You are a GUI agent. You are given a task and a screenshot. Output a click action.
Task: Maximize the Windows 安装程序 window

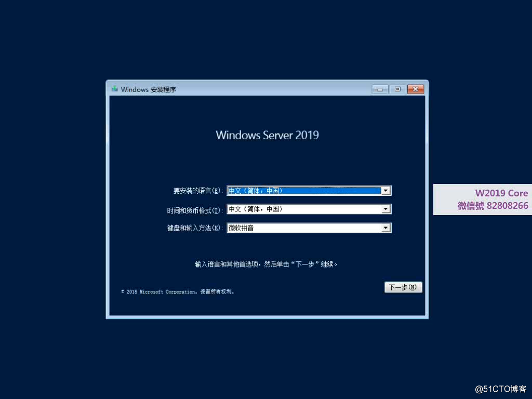pos(397,89)
